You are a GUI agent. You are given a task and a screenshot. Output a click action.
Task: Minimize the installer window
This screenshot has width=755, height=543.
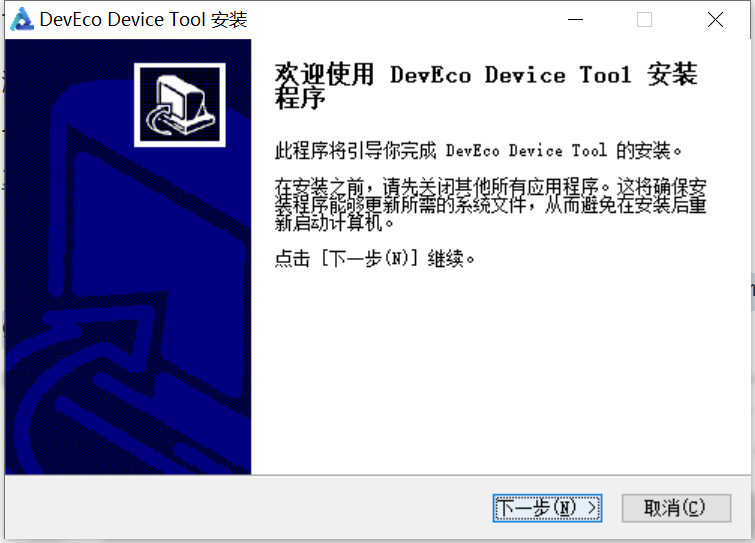575,20
